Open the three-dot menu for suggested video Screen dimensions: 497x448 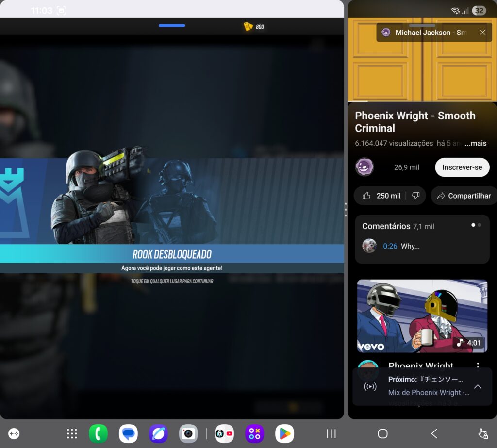point(478,366)
